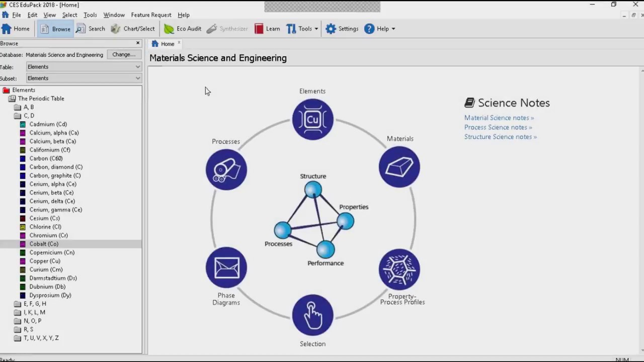Open the File menu
This screenshot has width=644, height=362.
[17, 15]
